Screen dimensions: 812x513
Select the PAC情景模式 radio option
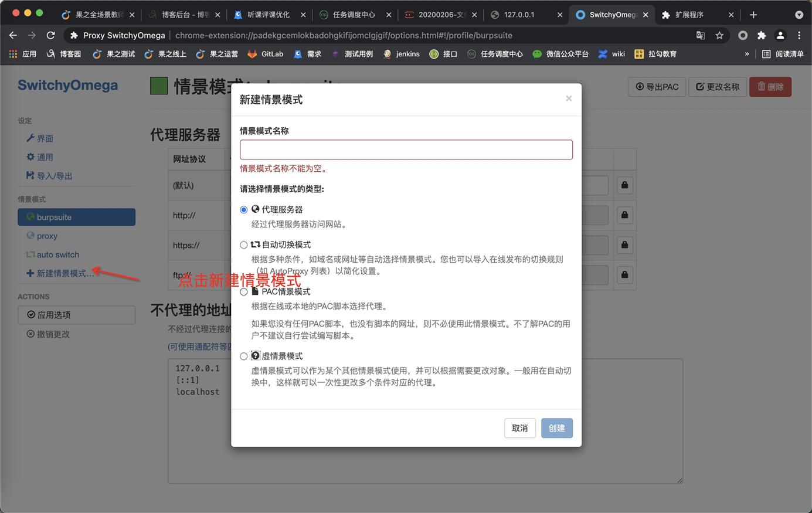click(244, 292)
